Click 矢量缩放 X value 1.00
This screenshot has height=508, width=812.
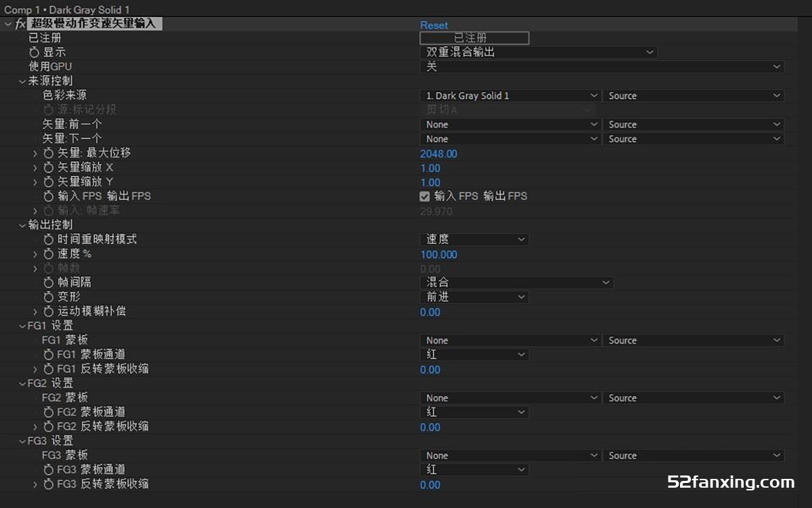pos(430,168)
